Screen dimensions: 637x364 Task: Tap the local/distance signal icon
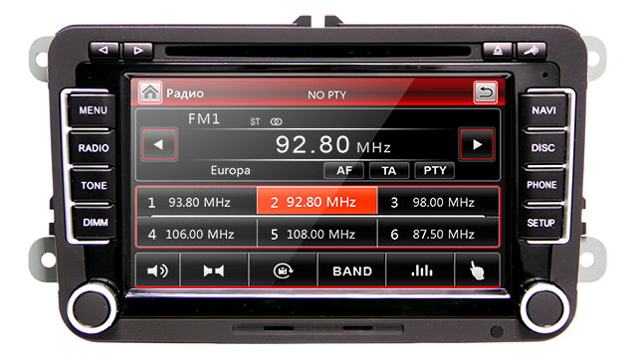[214, 271]
